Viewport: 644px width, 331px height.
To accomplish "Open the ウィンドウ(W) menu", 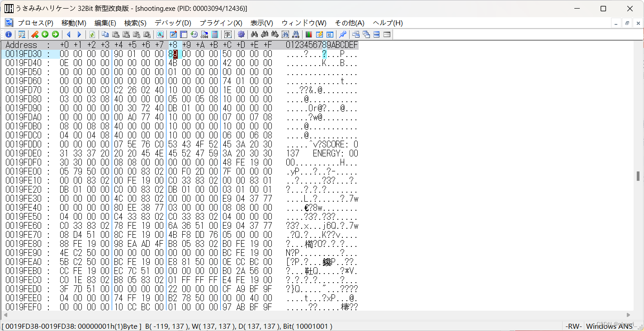I will (304, 23).
